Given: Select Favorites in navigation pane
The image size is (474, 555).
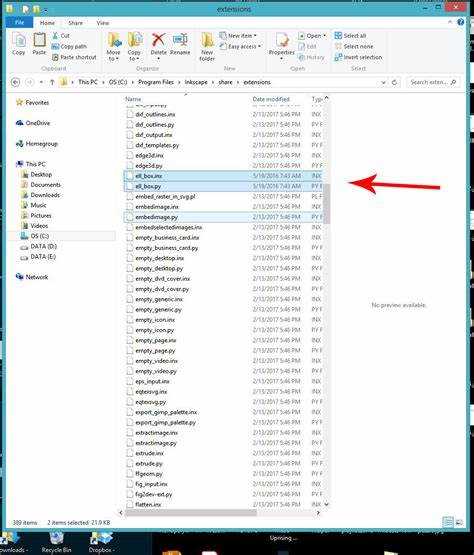Looking at the screenshot, I should tap(33, 103).
